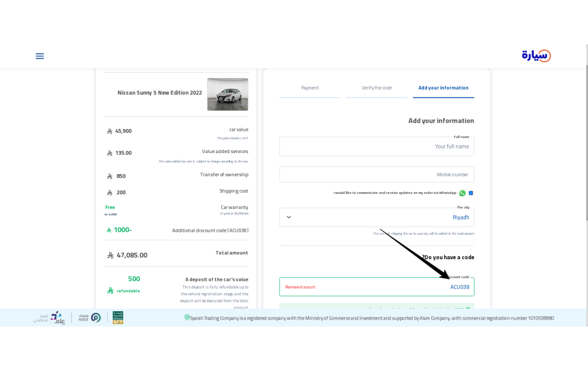Image resolution: width=588 pixels, height=371 pixels.
Task: Click Nissan Sunny S New Edition 2022 title
Action: click(x=160, y=93)
